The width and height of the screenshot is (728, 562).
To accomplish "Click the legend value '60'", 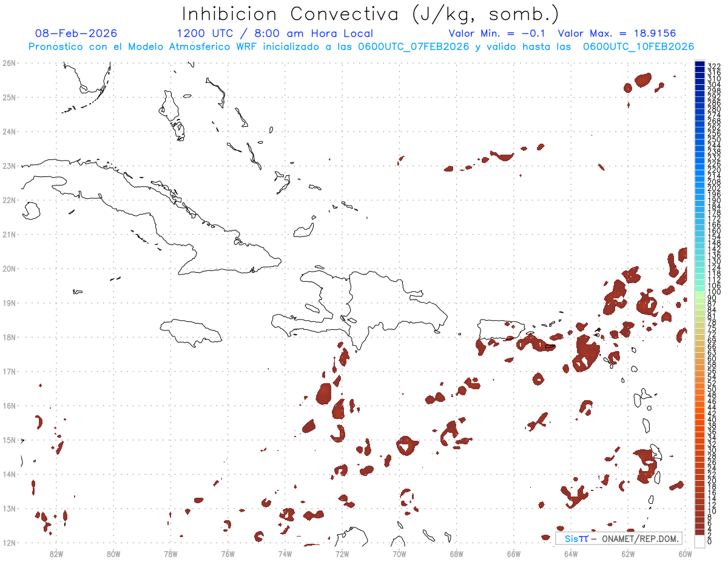I will point(712,358).
